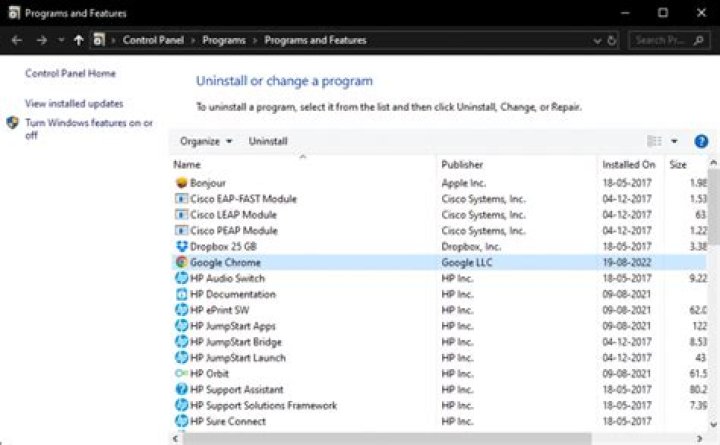720x445 pixels.
Task: Click the Back arrow in navigation bar
Action: 17,40
